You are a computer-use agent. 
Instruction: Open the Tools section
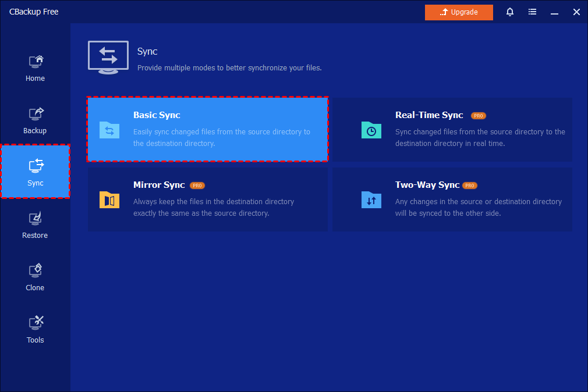tap(35, 330)
